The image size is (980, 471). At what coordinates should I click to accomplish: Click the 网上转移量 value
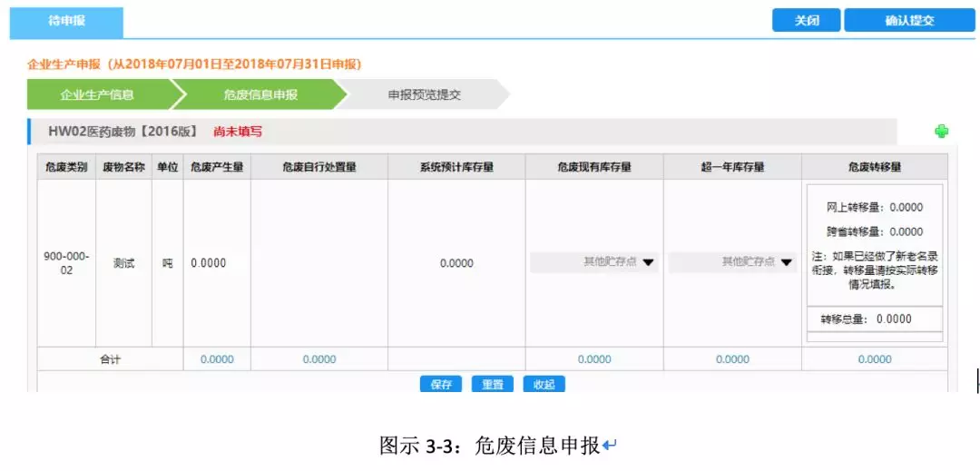[905, 208]
